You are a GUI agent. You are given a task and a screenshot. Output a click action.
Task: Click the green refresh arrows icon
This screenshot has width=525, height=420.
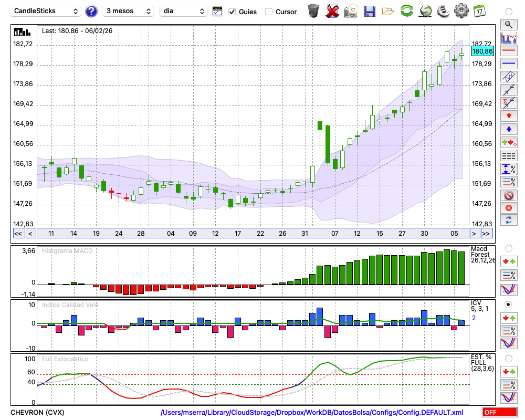406,10
